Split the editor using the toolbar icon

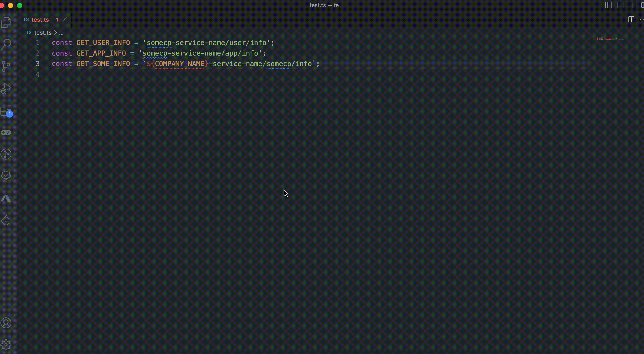[631, 19]
